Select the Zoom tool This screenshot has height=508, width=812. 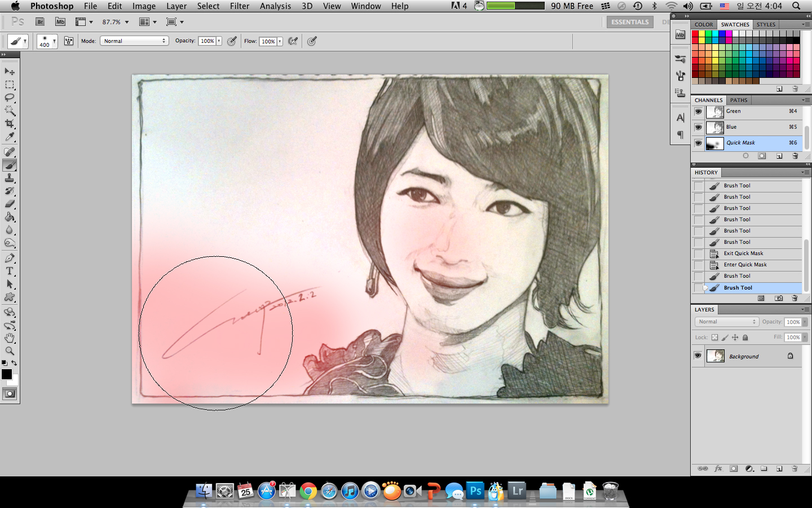(x=10, y=351)
